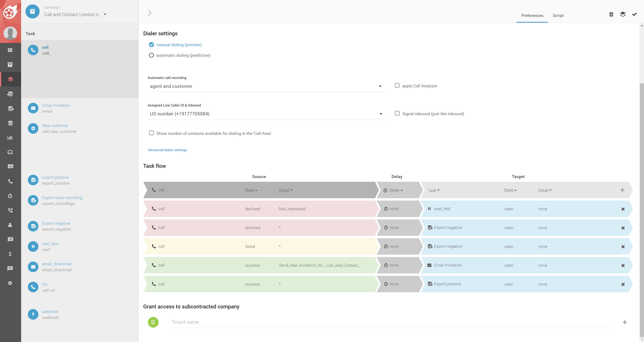This screenshot has height=342, width=644.
Task: Switch to the Script tab
Action: tap(558, 15)
